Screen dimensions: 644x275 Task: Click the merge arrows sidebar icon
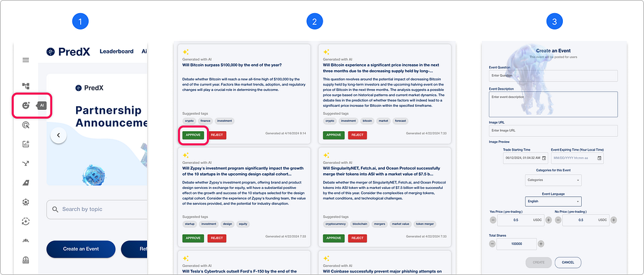click(26, 163)
